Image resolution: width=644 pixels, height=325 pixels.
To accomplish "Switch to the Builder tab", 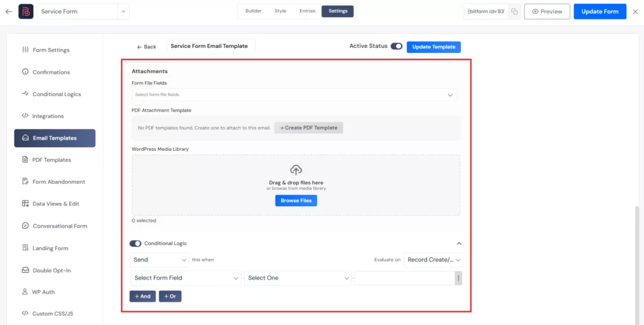I will tap(253, 11).
